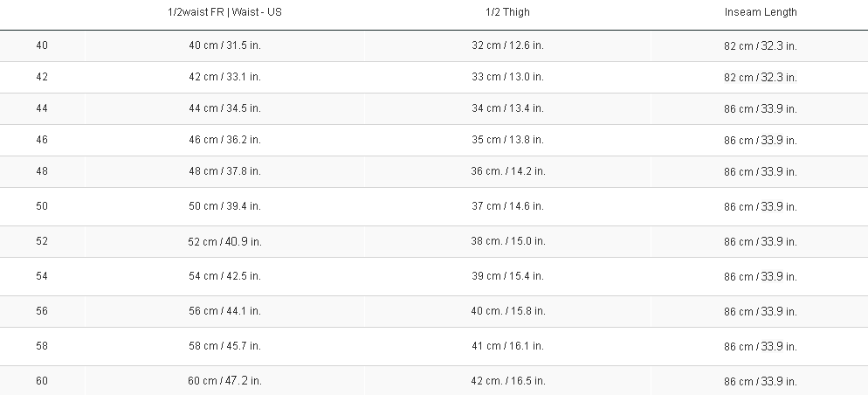The image size is (868, 395).
Task: Click thigh measurement "41 cm / 16.1 in."
Action: click(507, 346)
